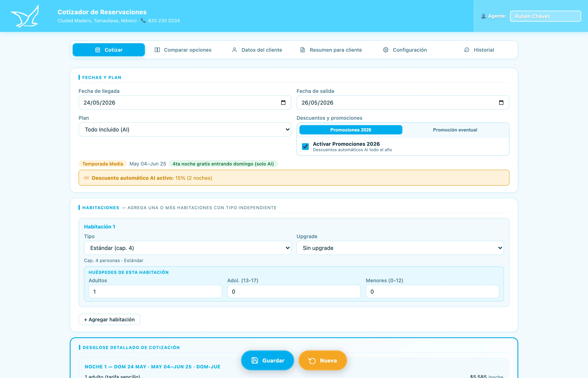
Task: Click the Adultos number field
Action: coord(155,292)
